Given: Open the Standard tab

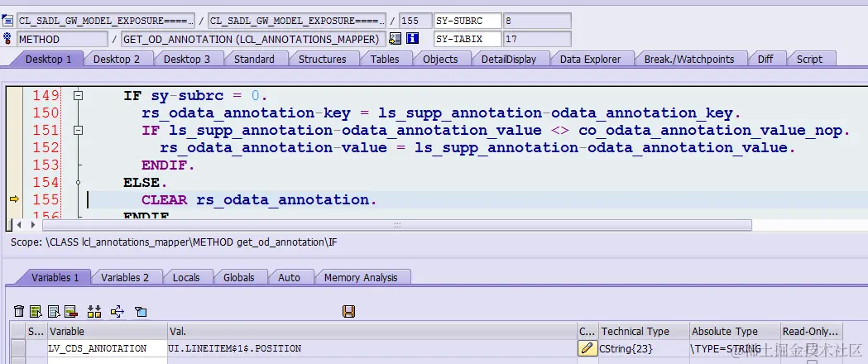Looking at the screenshot, I should [253, 60].
